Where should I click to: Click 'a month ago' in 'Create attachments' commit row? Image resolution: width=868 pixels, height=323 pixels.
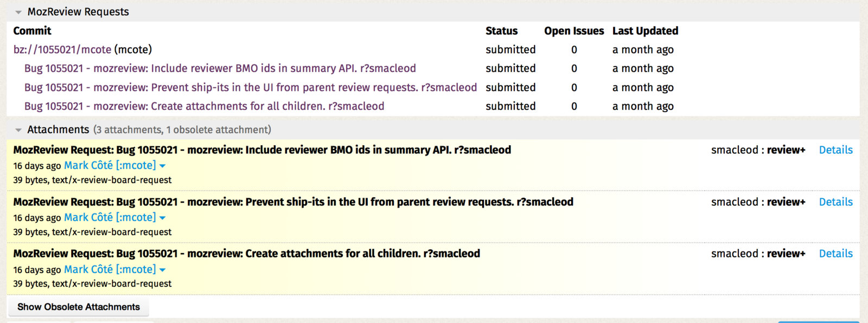pos(643,106)
